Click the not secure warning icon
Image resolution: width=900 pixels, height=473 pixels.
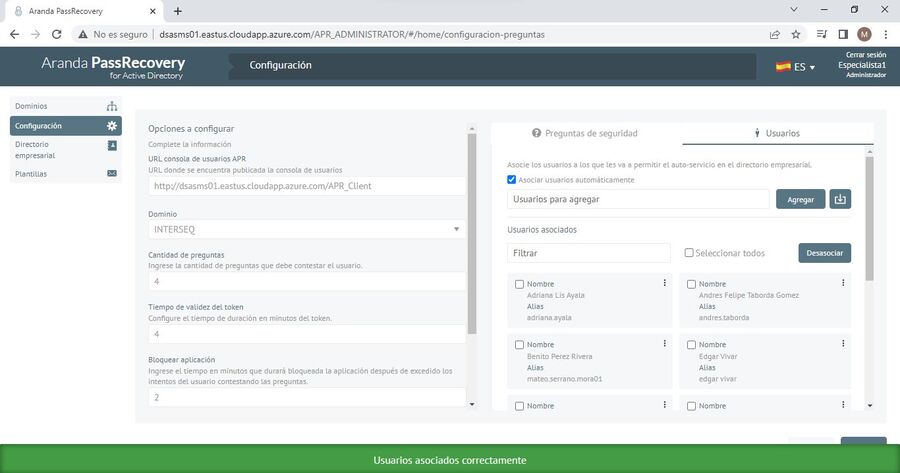coord(83,34)
